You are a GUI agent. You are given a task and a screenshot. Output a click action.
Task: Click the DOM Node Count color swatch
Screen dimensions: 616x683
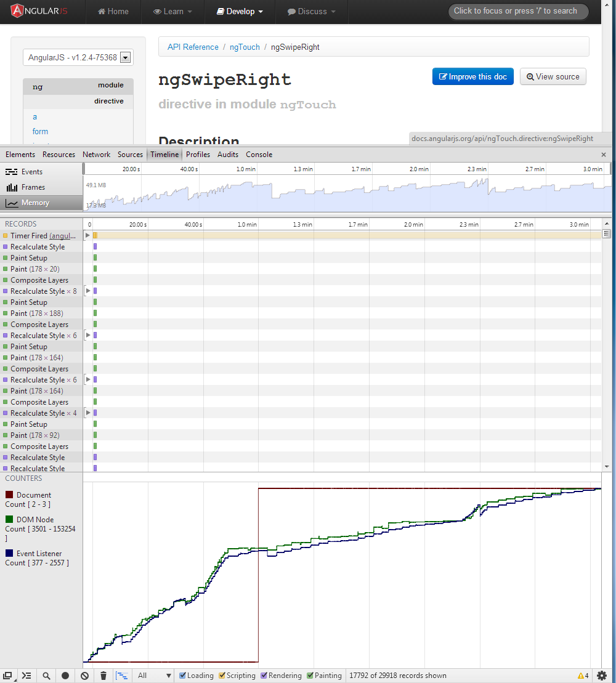coord(9,519)
